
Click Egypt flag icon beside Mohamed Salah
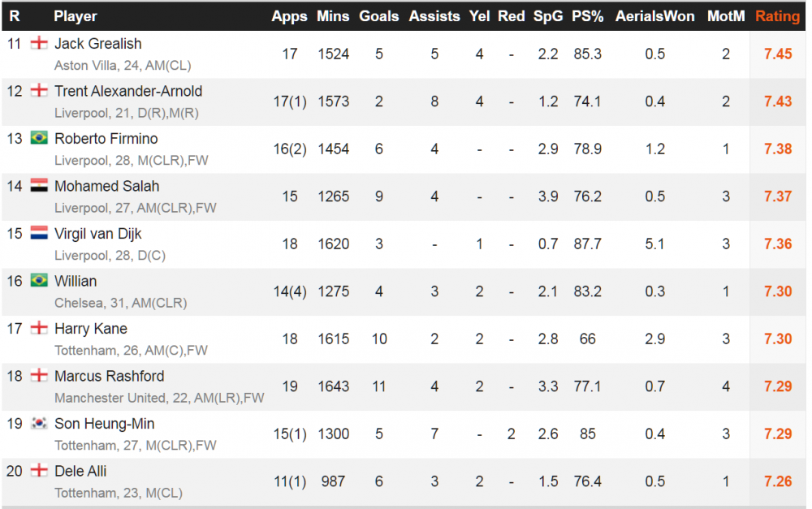[39, 185]
